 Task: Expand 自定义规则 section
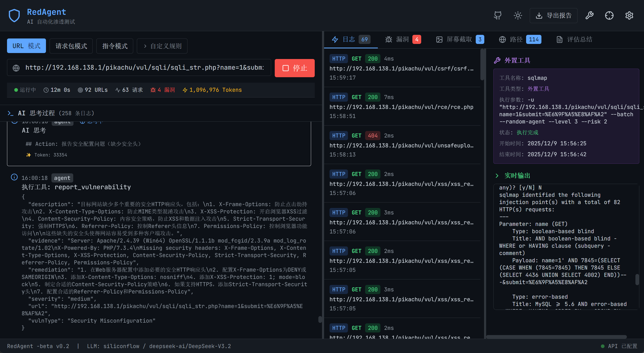point(162,46)
